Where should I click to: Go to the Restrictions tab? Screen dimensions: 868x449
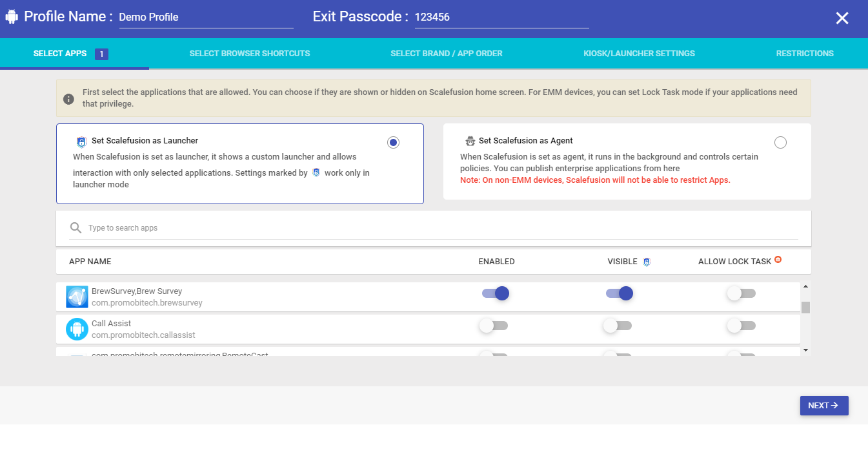pyautogui.click(x=805, y=54)
